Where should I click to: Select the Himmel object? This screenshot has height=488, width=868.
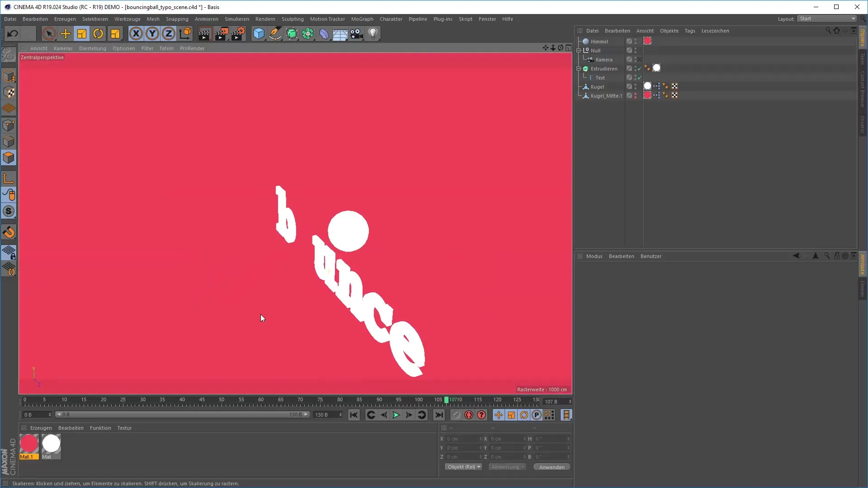599,42
